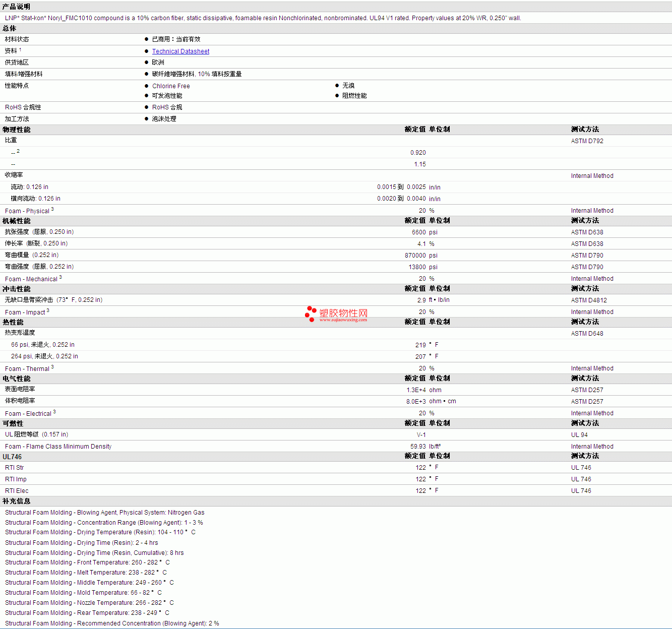Open the Technical Datasheet link
This screenshot has width=672, height=629.
[x=180, y=51]
